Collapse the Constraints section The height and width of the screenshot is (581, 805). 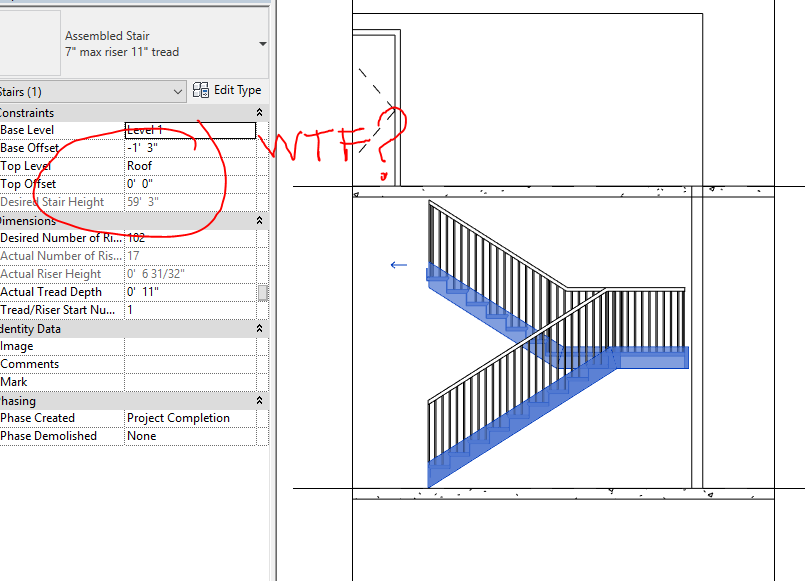click(x=258, y=112)
